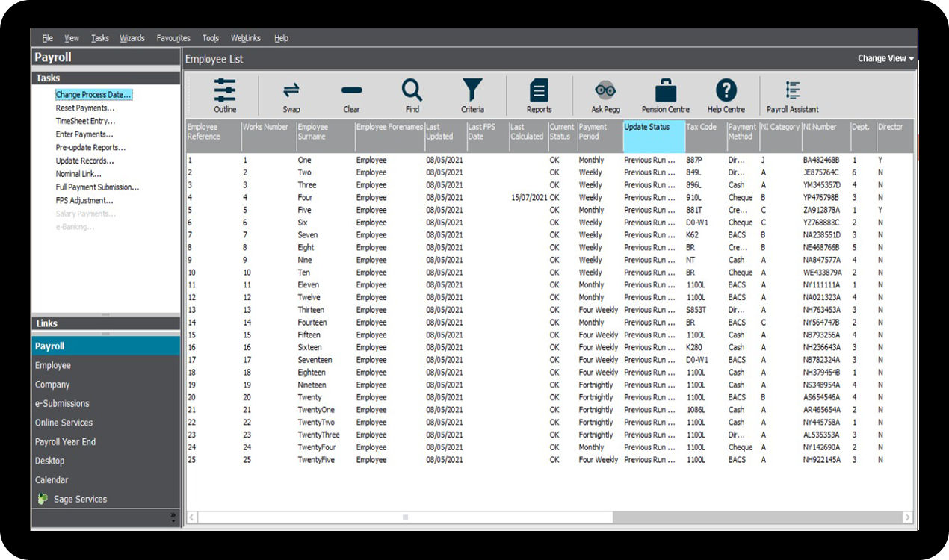This screenshot has height=560, width=949.
Task: Expand the Change View dropdown
Action: point(886,59)
